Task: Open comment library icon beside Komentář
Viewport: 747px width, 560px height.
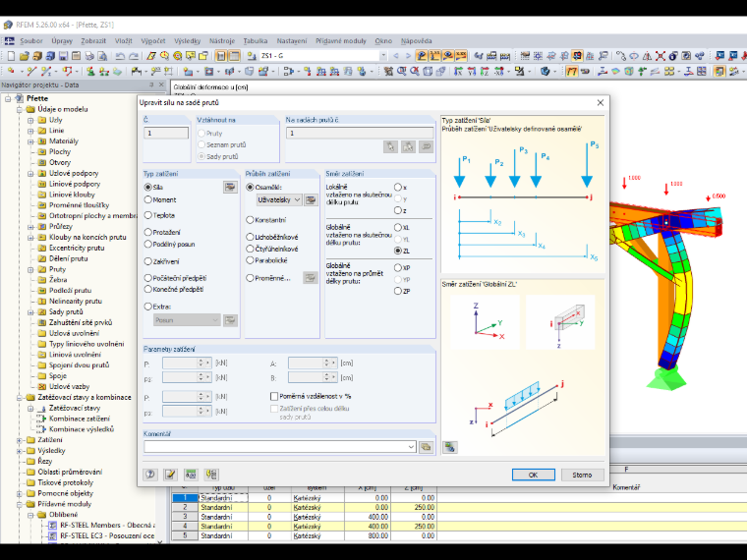Action: tap(426, 447)
